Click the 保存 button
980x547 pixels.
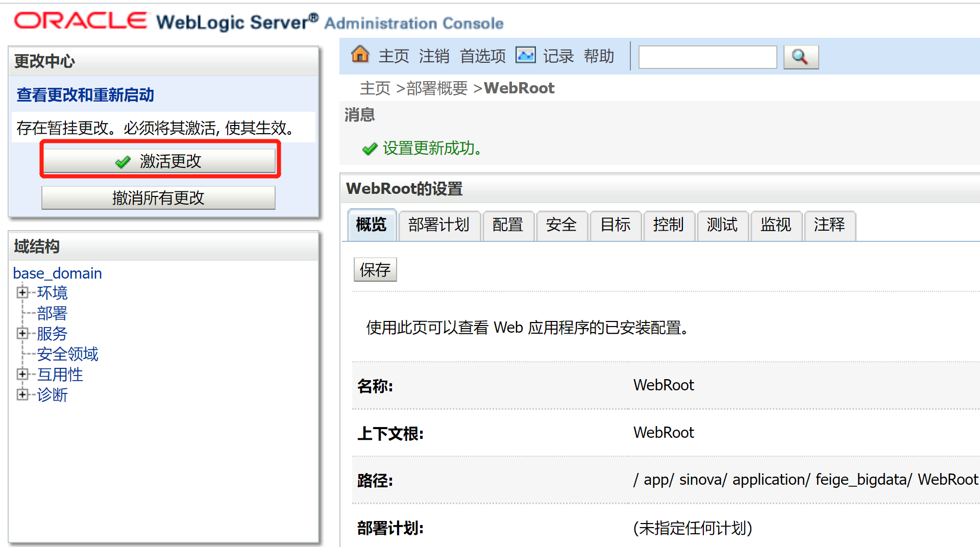point(375,270)
